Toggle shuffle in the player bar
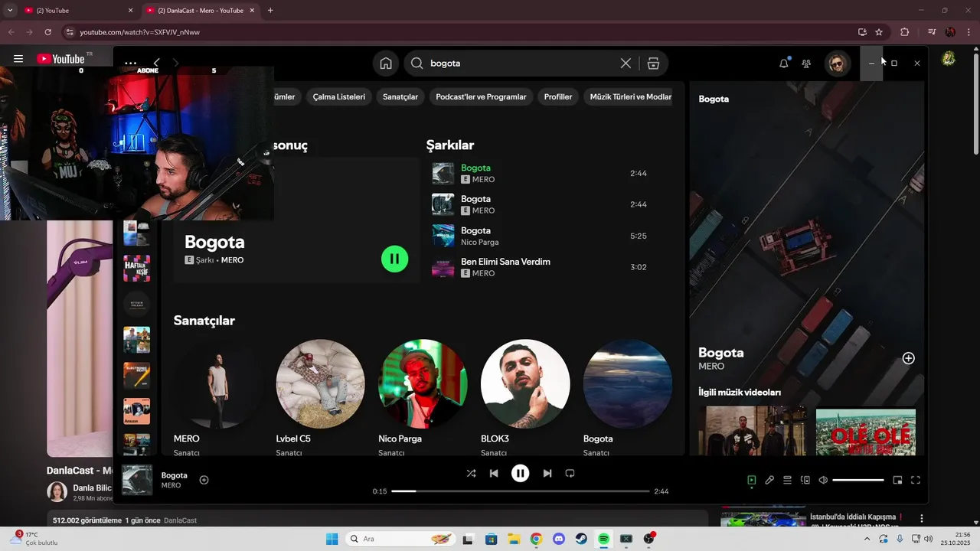The height and width of the screenshot is (551, 980). (471, 474)
